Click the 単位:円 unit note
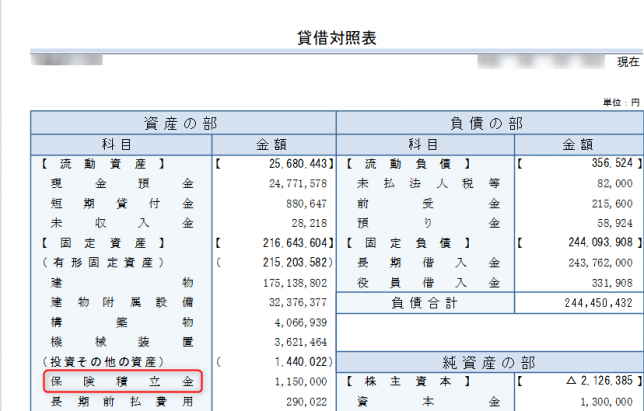This screenshot has width=644, height=411. click(621, 102)
